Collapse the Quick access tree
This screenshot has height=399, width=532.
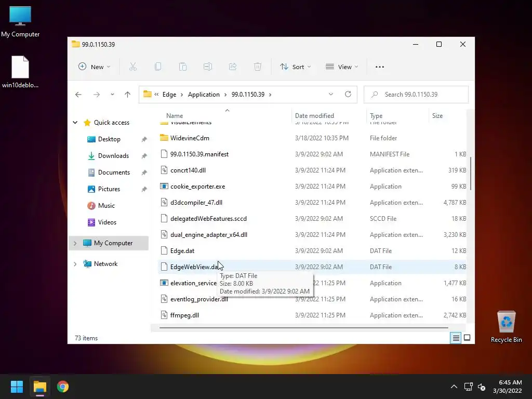click(75, 123)
